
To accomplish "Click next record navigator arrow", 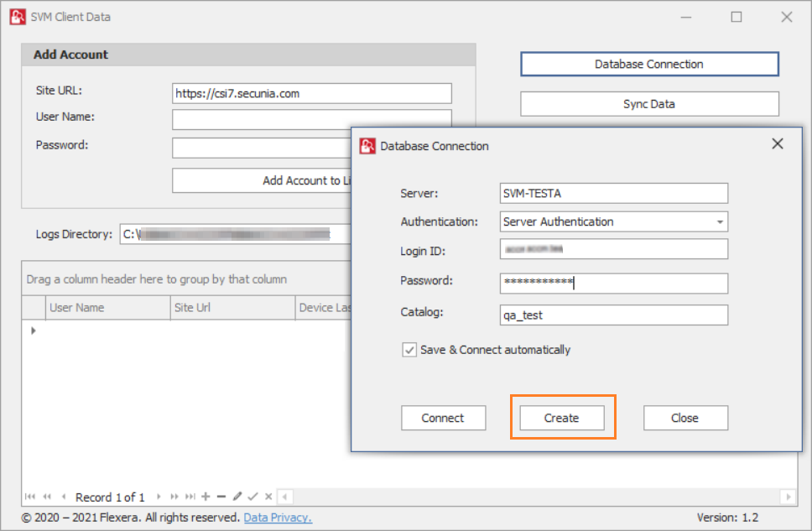I will 159,497.
